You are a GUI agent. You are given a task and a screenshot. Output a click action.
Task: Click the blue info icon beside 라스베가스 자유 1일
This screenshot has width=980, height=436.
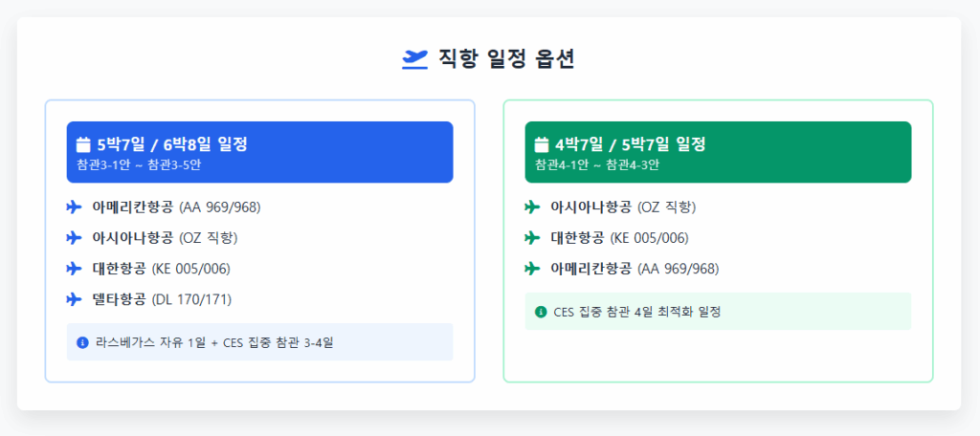pyautogui.click(x=82, y=342)
